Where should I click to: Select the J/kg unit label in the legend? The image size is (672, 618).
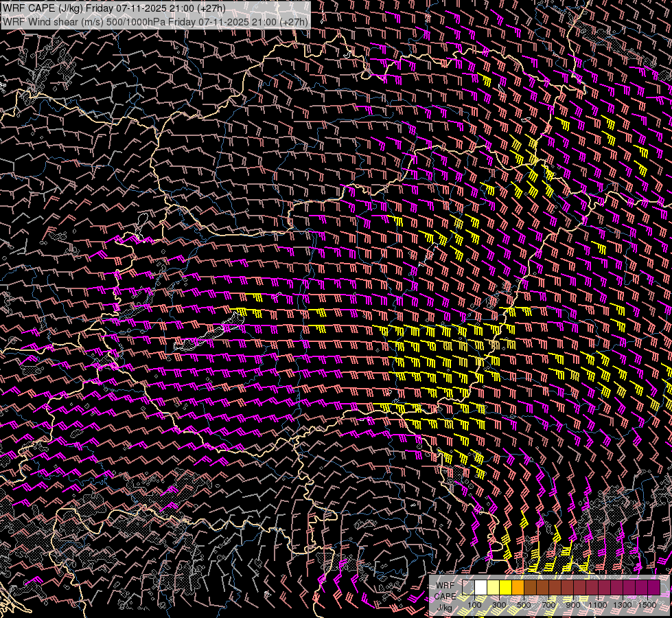coord(445,607)
